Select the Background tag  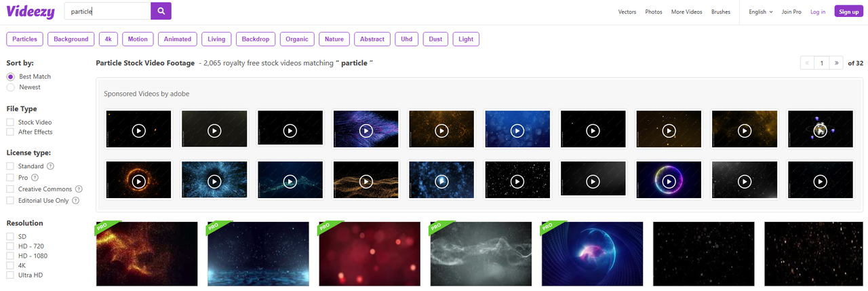[x=71, y=39]
